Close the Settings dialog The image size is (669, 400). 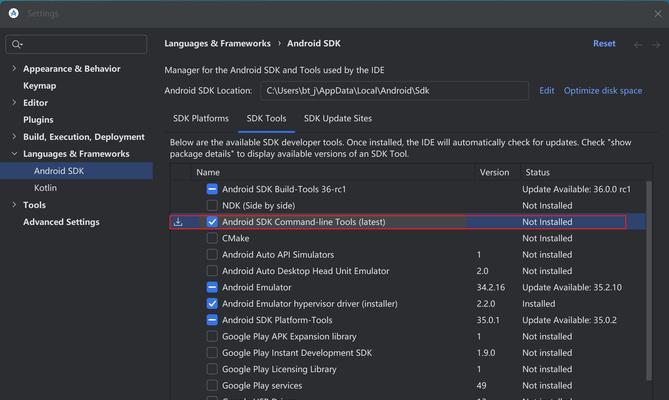(x=657, y=14)
